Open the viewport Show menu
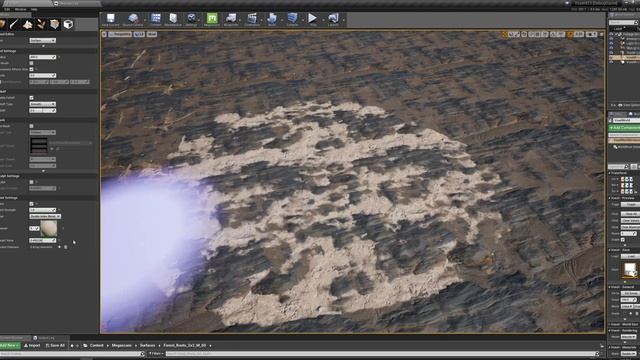The image size is (640, 360). point(151,34)
